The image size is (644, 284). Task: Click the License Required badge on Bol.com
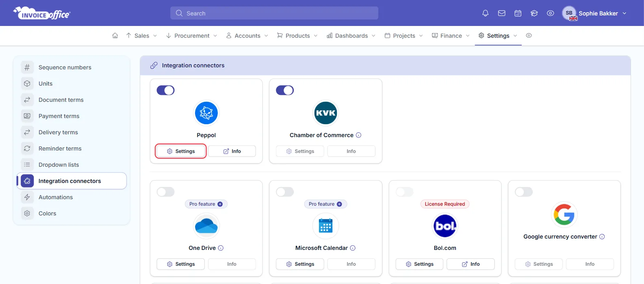[445, 204]
